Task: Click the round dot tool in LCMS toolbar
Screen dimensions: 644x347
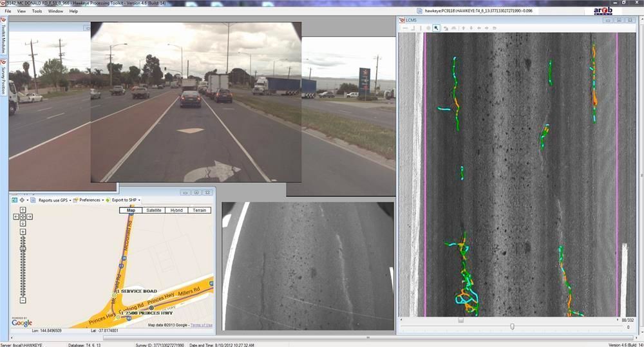Action: [x=428, y=28]
